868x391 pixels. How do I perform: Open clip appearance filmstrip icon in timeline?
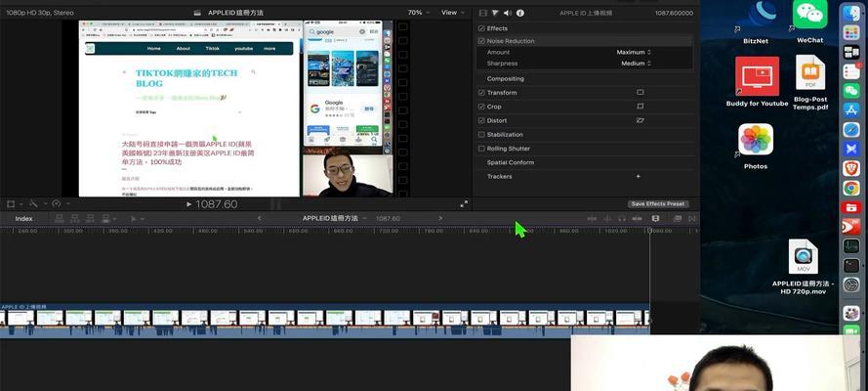(x=655, y=219)
